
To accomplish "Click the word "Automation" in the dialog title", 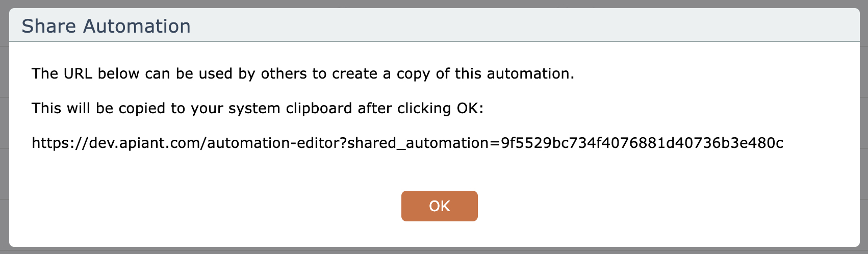I will [137, 27].
